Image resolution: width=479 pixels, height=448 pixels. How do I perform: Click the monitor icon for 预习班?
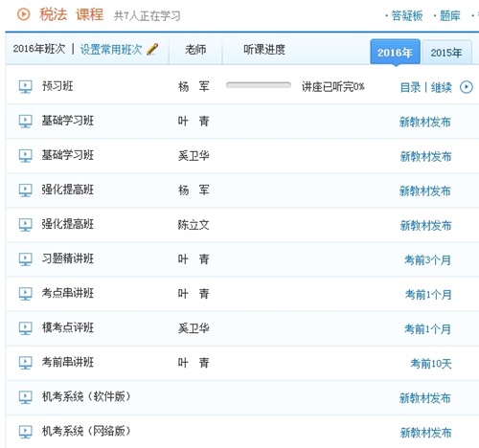point(25,86)
